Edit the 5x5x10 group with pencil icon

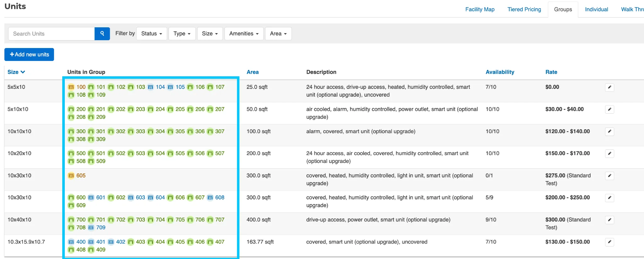click(x=609, y=87)
